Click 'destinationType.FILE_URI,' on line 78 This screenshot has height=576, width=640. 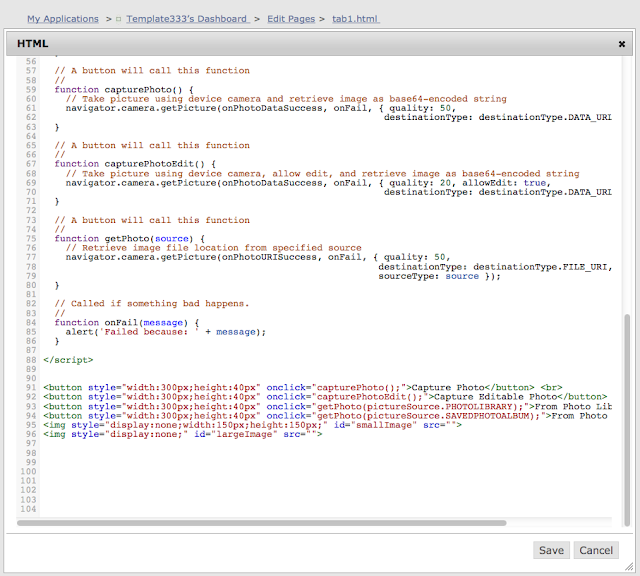pos(543,267)
